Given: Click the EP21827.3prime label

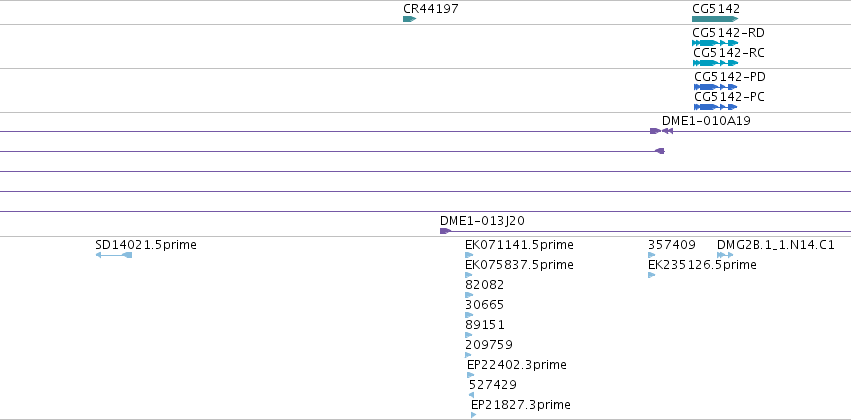Looking at the screenshot, I should (x=520, y=405).
